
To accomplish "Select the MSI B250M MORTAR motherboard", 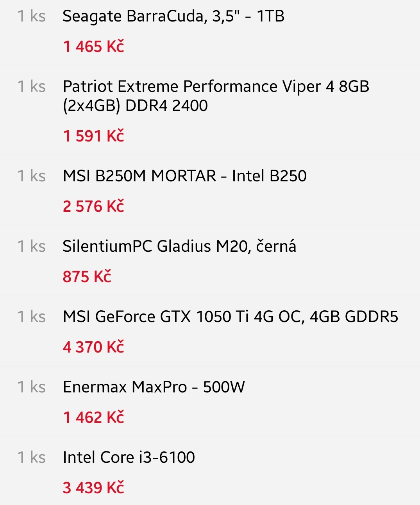I will (x=184, y=176).
